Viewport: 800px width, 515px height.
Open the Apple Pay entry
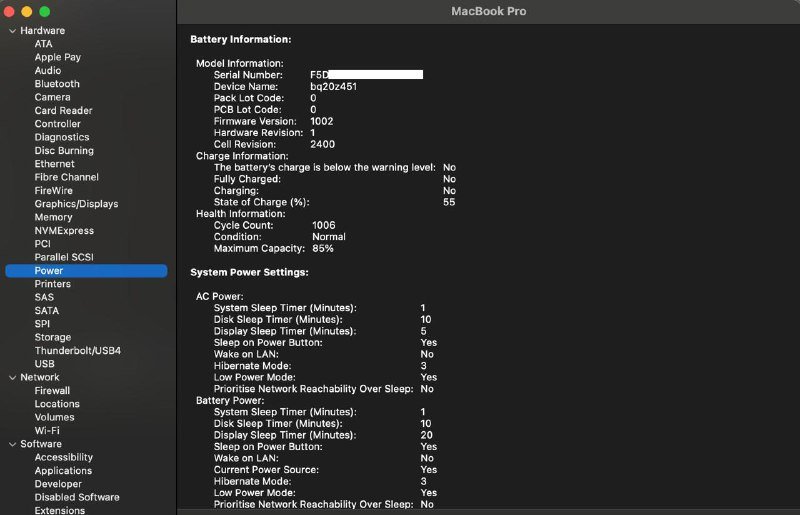point(58,57)
